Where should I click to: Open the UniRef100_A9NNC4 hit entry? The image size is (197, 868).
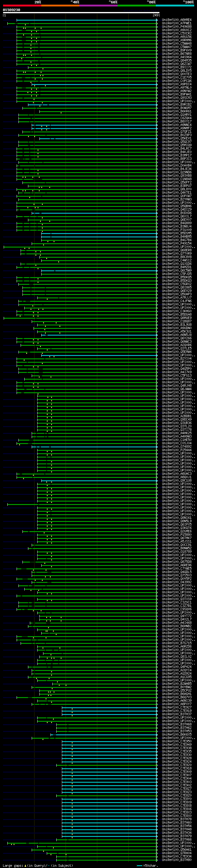tap(177, 125)
